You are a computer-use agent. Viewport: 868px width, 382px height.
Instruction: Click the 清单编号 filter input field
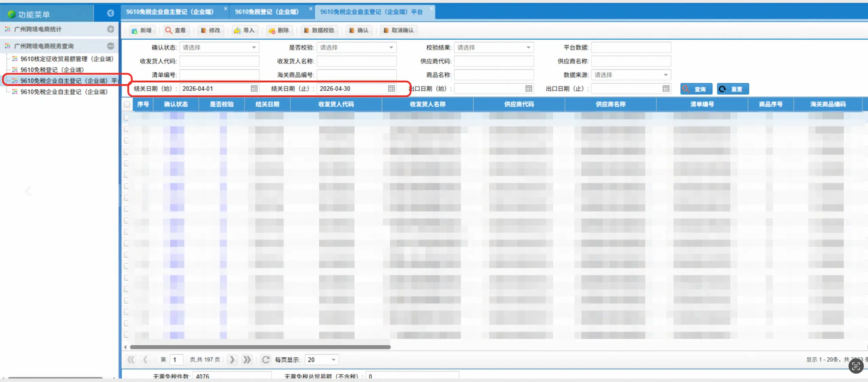tap(219, 75)
